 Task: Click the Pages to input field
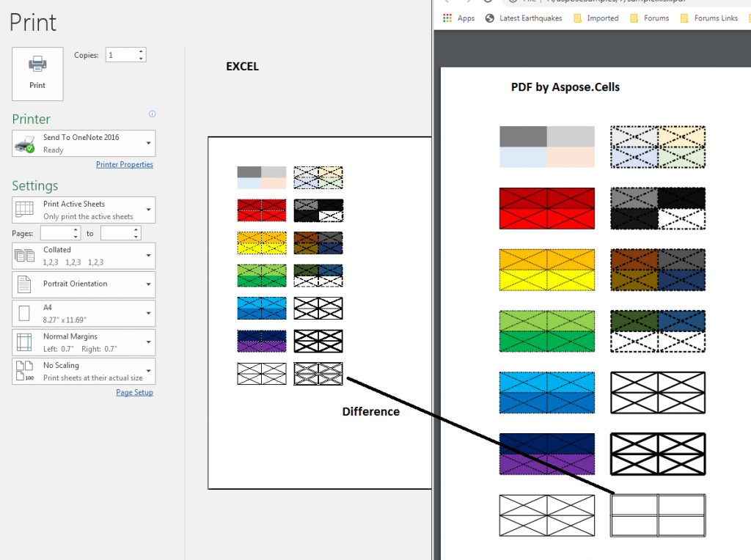117,233
